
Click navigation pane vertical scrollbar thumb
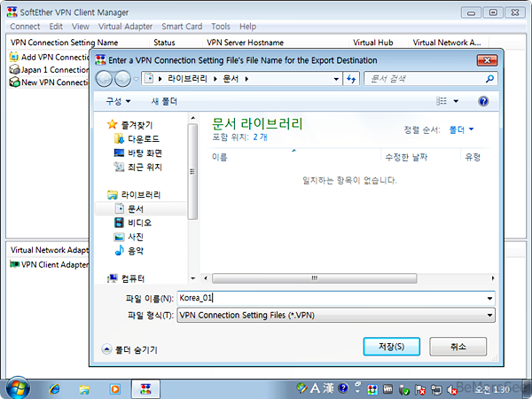[x=192, y=172]
